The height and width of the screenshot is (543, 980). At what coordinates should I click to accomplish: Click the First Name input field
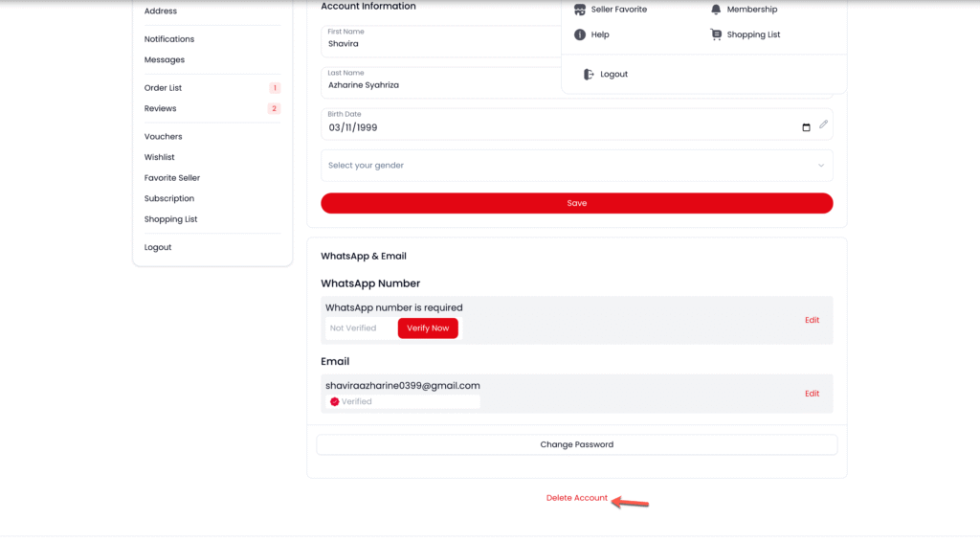click(x=440, y=44)
